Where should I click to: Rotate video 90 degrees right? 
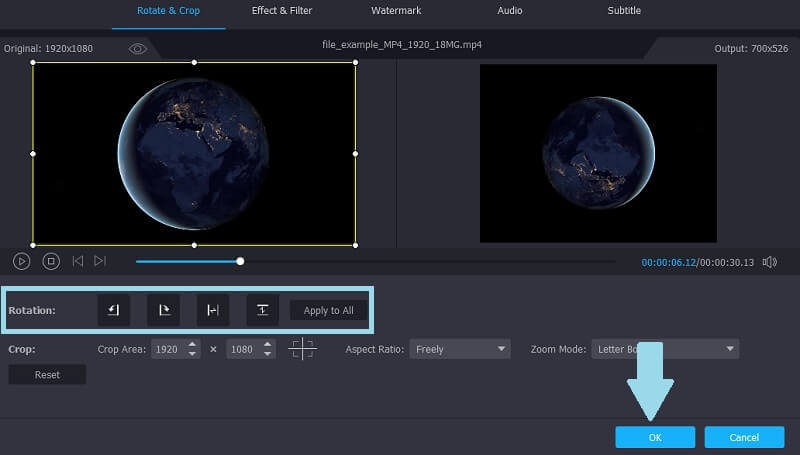[163, 310]
